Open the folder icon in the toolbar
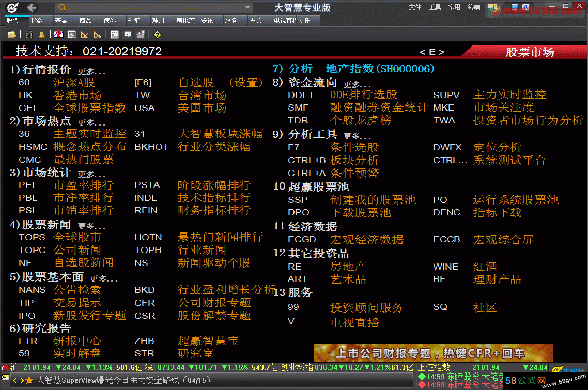This screenshot has height=390, width=588. (x=11, y=35)
